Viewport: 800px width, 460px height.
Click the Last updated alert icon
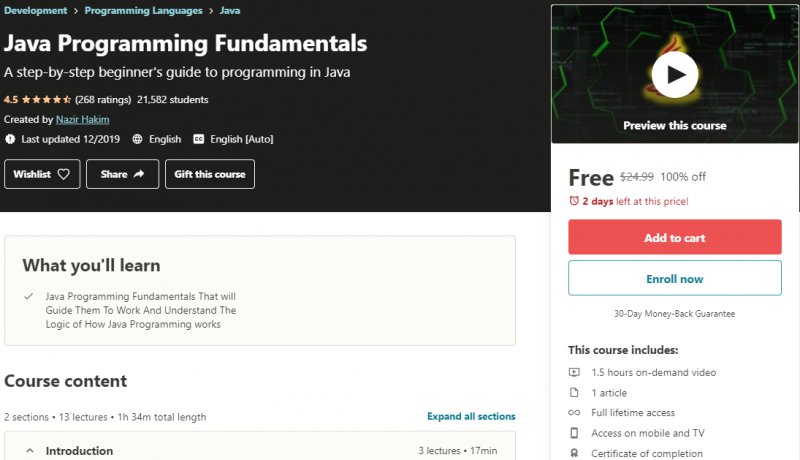point(10,139)
